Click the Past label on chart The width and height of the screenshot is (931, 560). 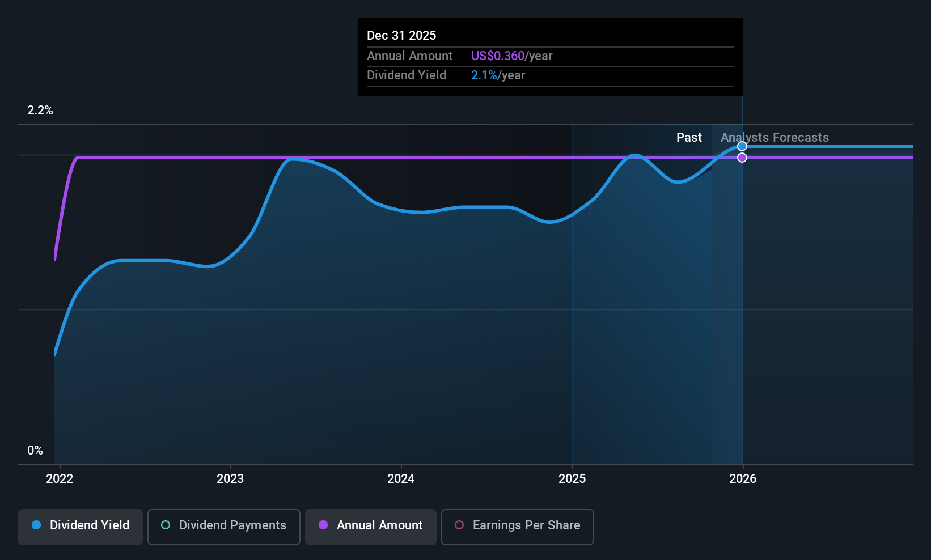click(689, 138)
